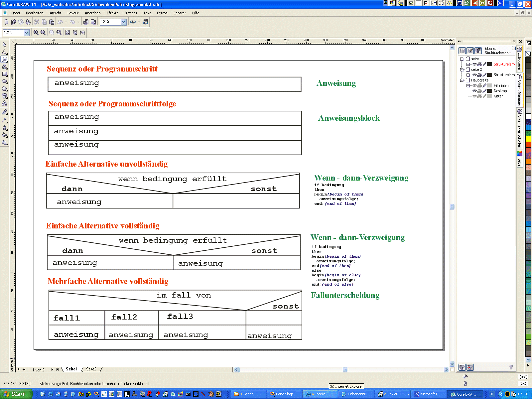Click Zoom to All Objects icon
Screen dimensions: 532x399
tap(59, 33)
